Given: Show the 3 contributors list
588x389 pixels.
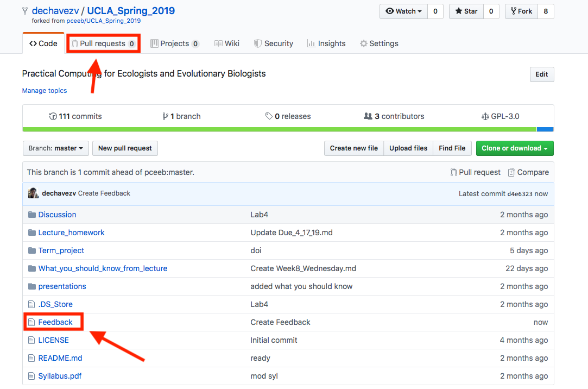Looking at the screenshot, I should [394, 116].
